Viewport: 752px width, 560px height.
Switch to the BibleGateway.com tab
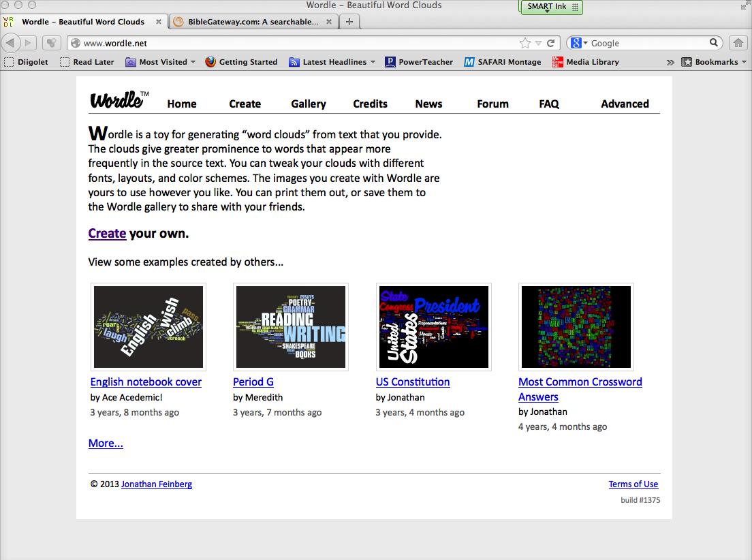pos(253,22)
